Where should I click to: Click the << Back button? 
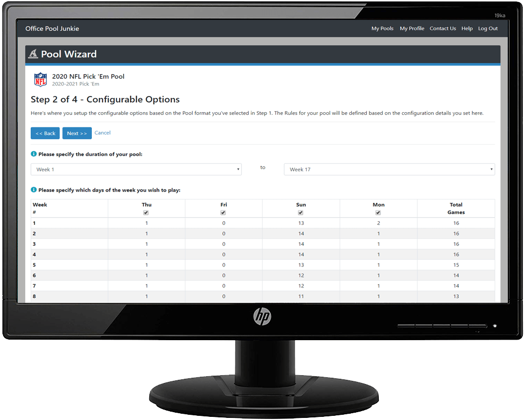(x=45, y=133)
